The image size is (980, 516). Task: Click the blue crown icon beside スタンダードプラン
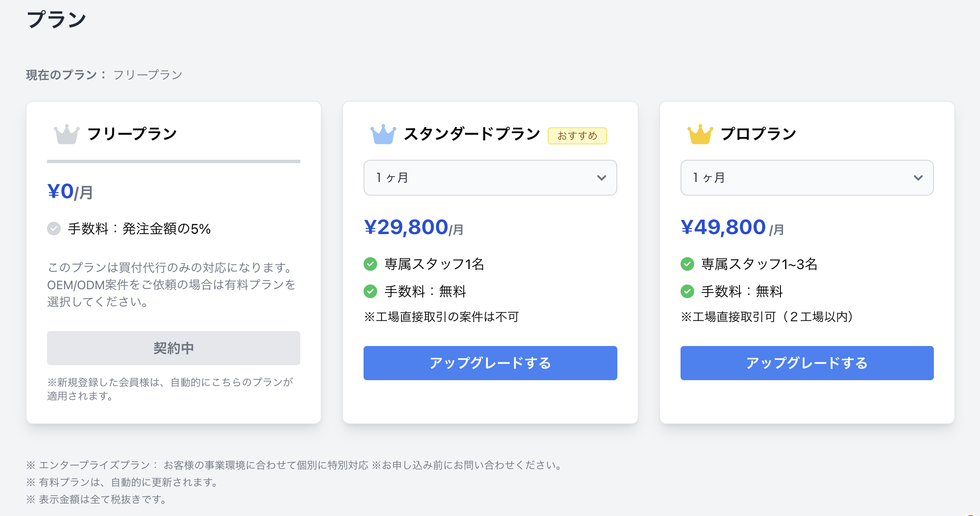point(383,134)
